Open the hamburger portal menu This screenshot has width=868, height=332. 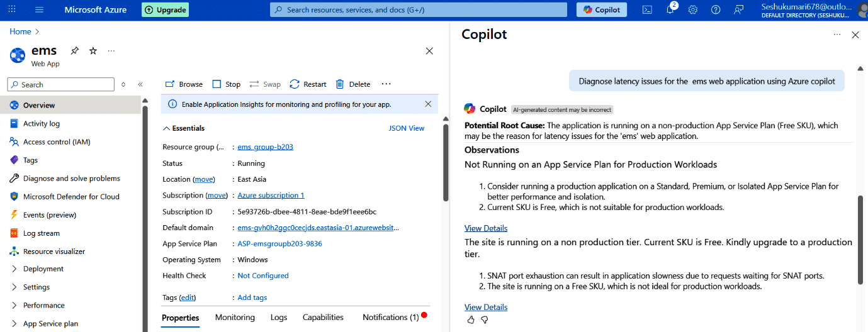(39, 9)
